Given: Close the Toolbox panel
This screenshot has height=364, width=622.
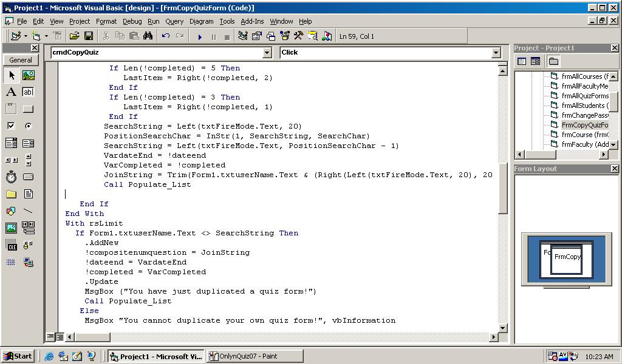Looking at the screenshot, I should point(35,48).
